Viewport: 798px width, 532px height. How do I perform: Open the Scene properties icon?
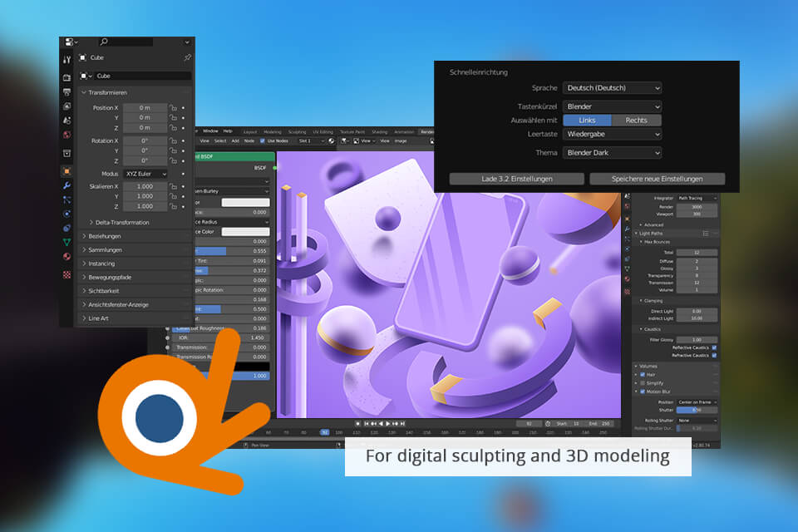[x=66, y=121]
